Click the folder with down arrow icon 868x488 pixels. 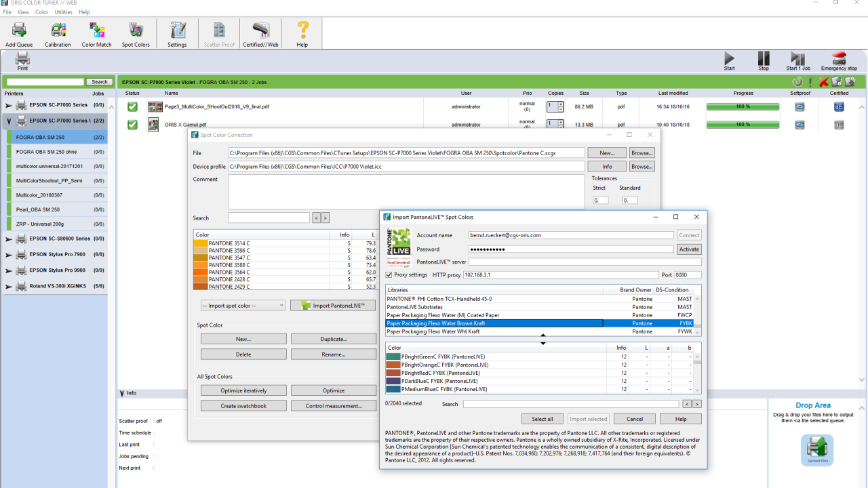click(x=850, y=82)
